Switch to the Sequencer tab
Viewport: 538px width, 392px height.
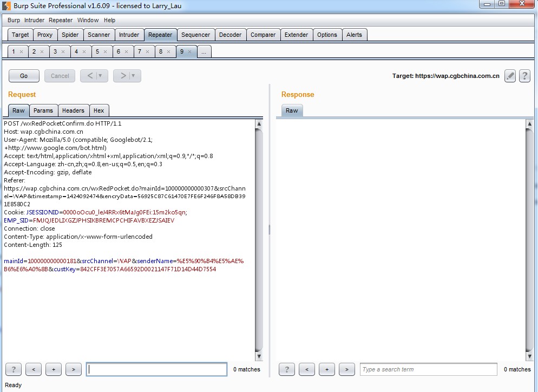pos(195,35)
